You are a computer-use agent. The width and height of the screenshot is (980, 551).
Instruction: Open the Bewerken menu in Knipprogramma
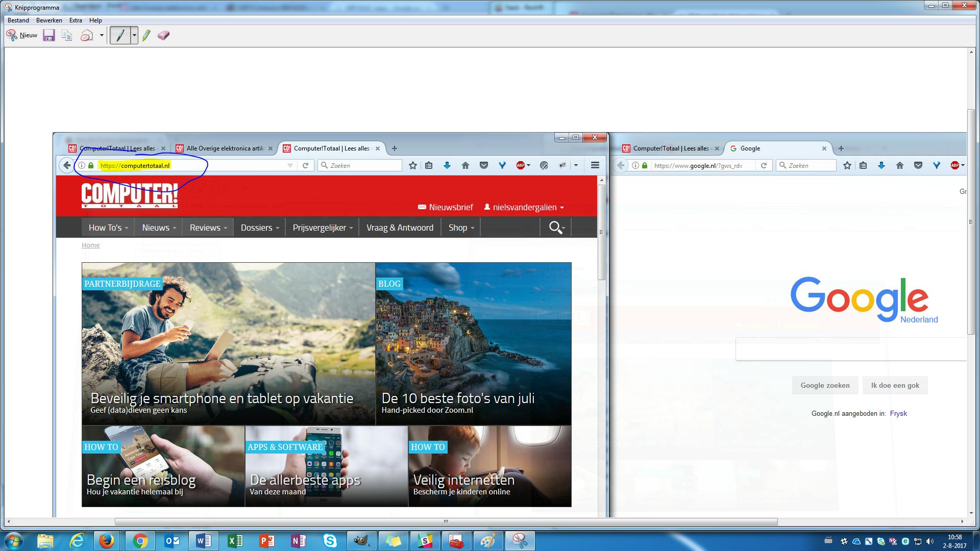coord(49,20)
